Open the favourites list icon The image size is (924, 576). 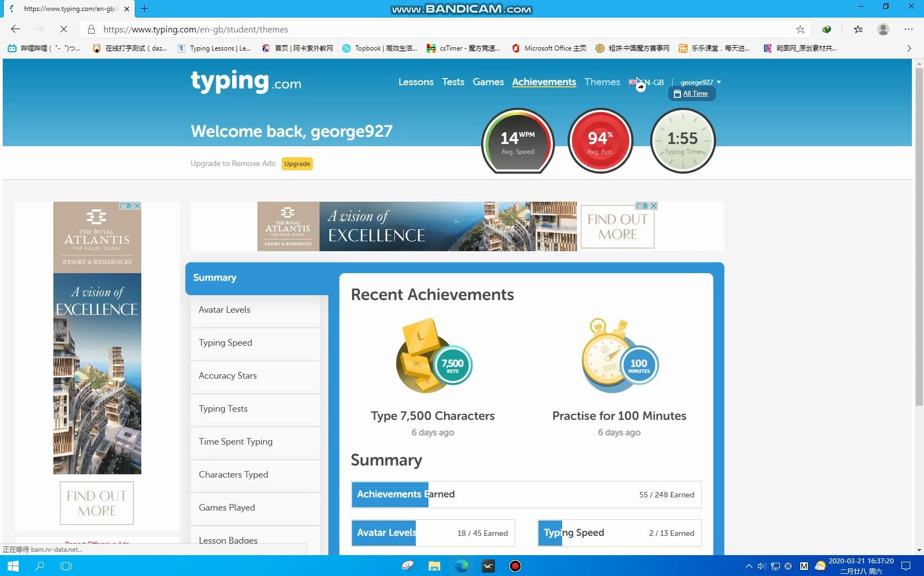click(858, 29)
